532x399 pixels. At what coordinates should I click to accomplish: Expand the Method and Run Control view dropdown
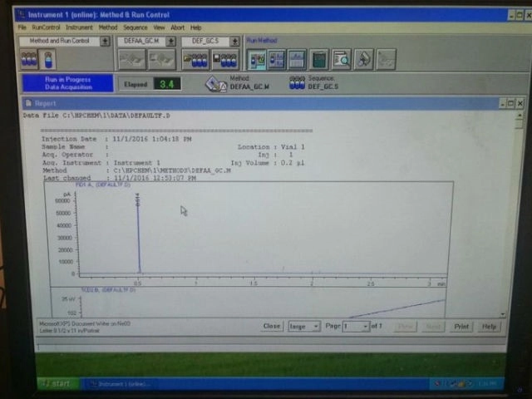click(105, 41)
